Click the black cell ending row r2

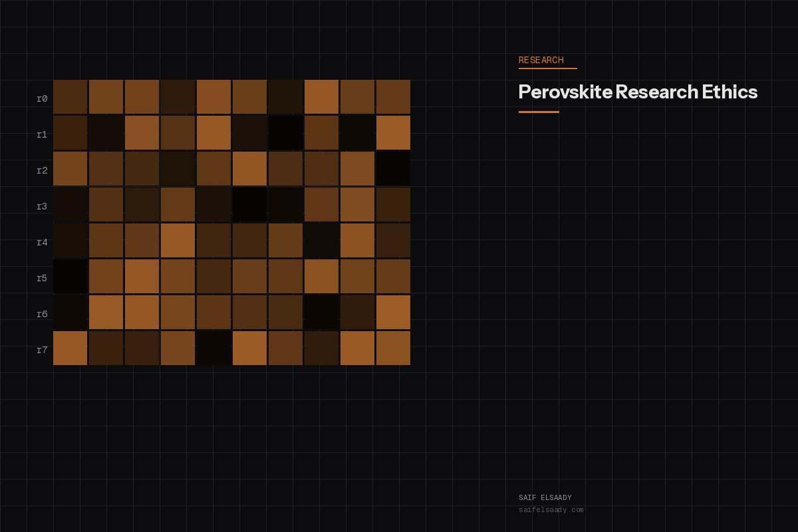pyautogui.click(x=393, y=170)
